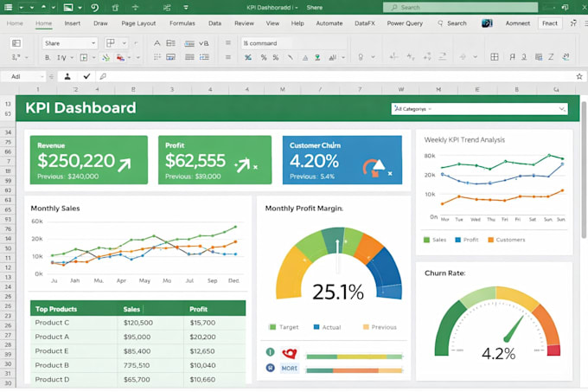The width and height of the screenshot is (588, 392).
Task: Click the large letter A font icon
Action: pos(157,43)
